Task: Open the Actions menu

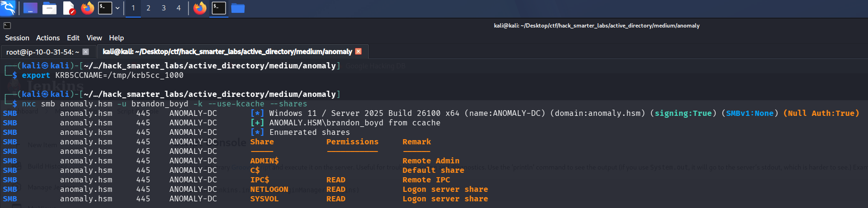Action: pyautogui.click(x=48, y=38)
